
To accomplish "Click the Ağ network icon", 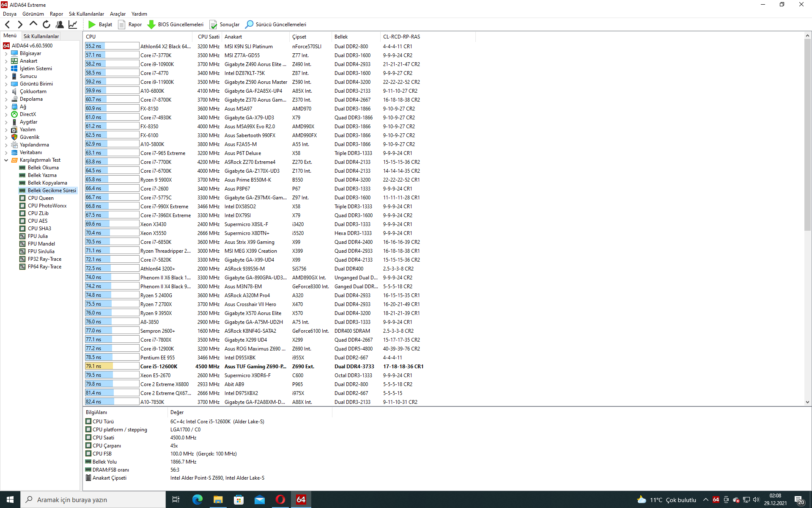I will pyautogui.click(x=14, y=107).
